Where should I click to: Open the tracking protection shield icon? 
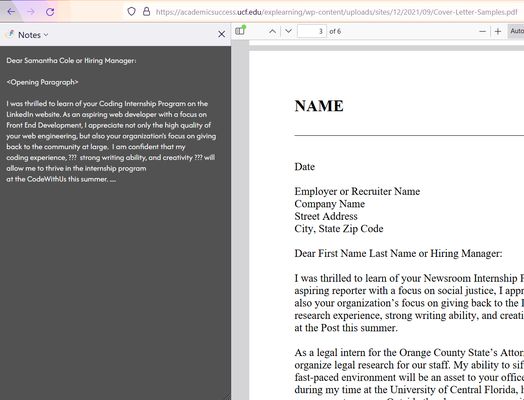pos(131,12)
